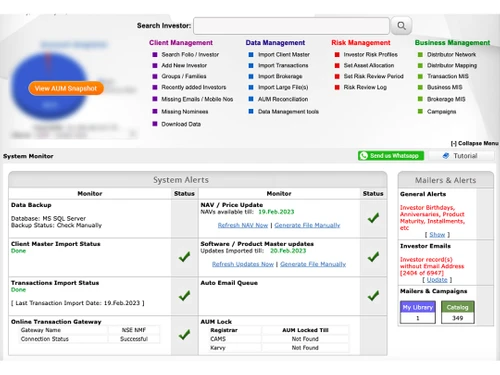Open Set Asset Allocation
This screenshot has height=375, width=500.
tap(369, 65)
